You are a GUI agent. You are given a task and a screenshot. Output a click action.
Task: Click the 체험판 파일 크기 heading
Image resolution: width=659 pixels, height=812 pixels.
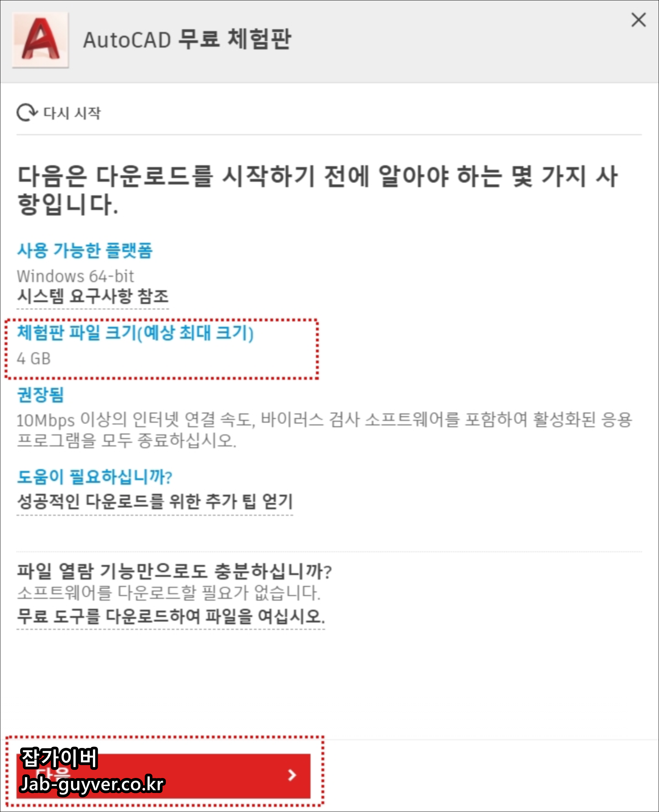[135, 333]
